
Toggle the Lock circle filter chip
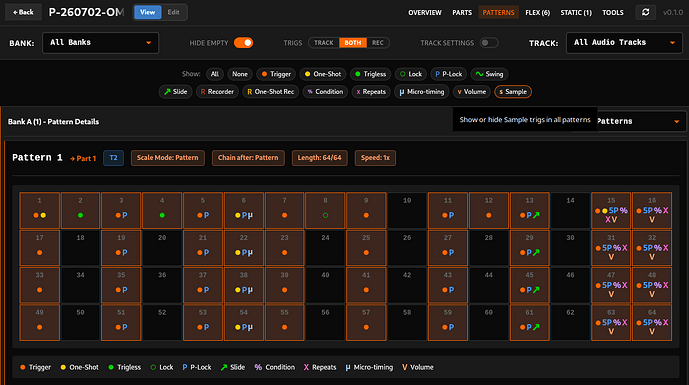411,74
